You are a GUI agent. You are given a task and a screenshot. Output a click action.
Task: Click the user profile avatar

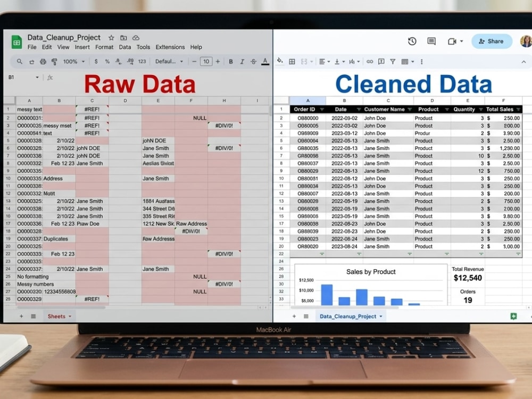click(x=526, y=41)
